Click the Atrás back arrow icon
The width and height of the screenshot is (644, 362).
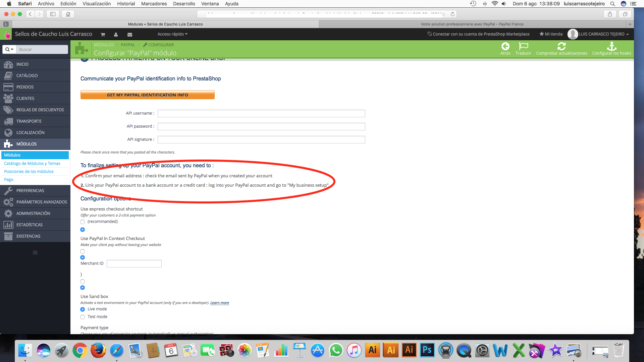[505, 46]
